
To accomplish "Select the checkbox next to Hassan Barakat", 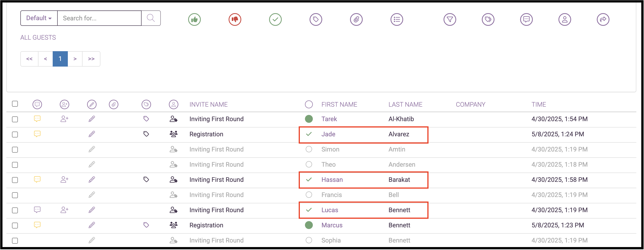I will [x=15, y=180].
